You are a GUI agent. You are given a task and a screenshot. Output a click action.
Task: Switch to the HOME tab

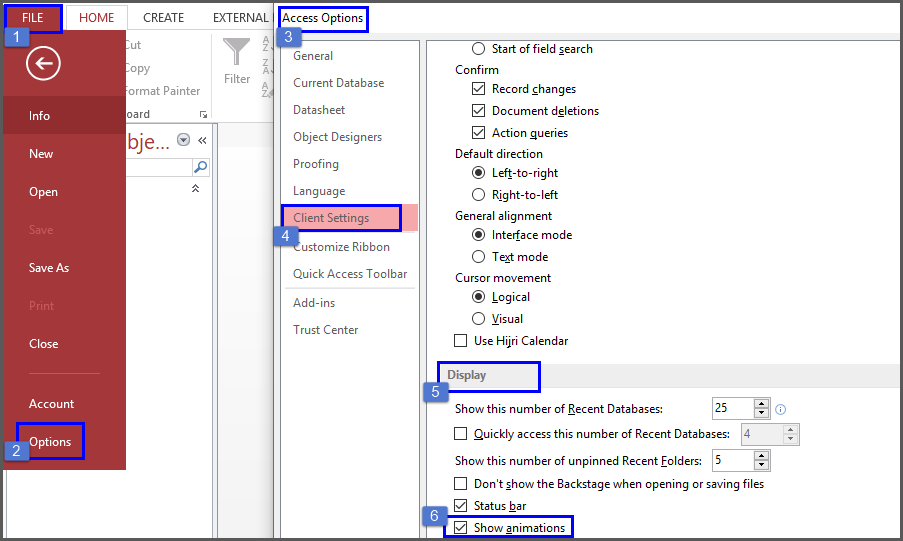(97, 18)
